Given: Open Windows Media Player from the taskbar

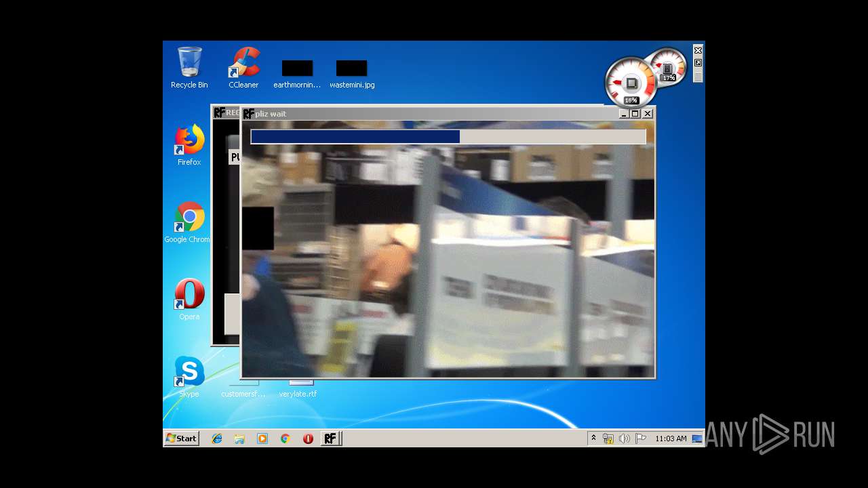Looking at the screenshot, I should pos(262,439).
